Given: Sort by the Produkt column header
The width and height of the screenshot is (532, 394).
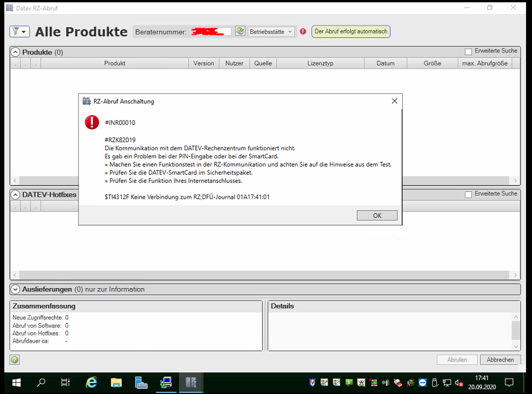Looking at the screenshot, I should tap(115, 63).
